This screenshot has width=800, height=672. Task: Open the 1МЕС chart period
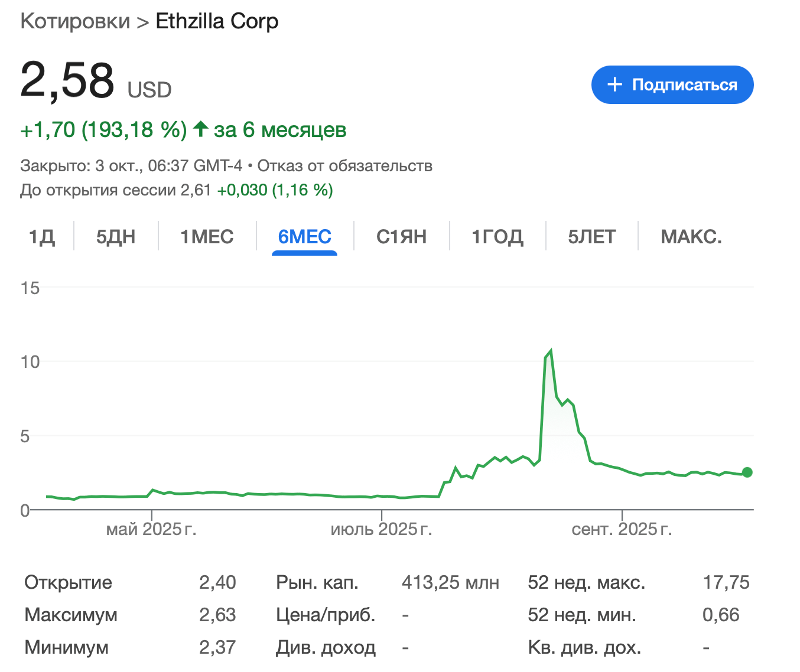coord(207,237)
